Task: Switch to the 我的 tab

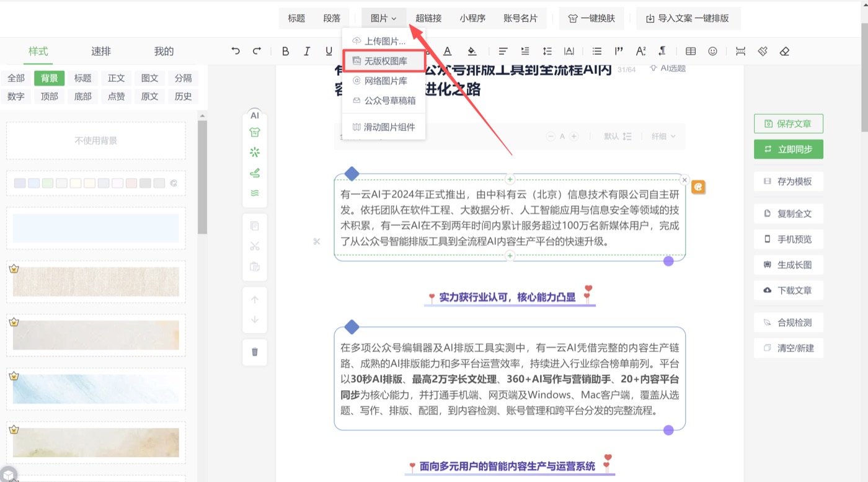Action: pos(164,51)
